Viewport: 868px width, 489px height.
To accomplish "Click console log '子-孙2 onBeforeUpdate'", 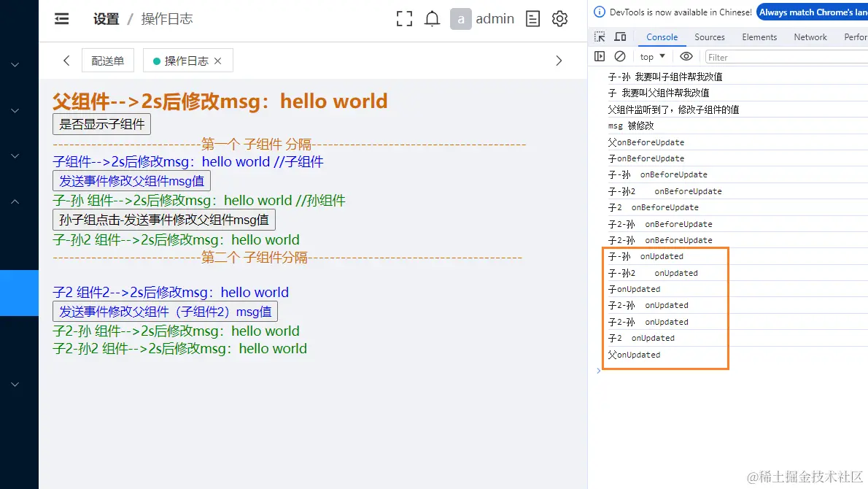I will (x=664, y=191).
